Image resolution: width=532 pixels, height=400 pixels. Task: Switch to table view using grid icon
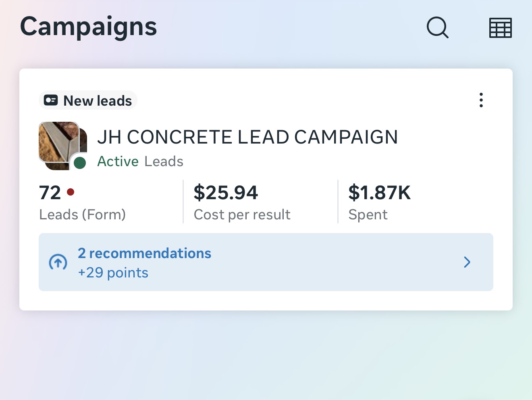[501, 28]
